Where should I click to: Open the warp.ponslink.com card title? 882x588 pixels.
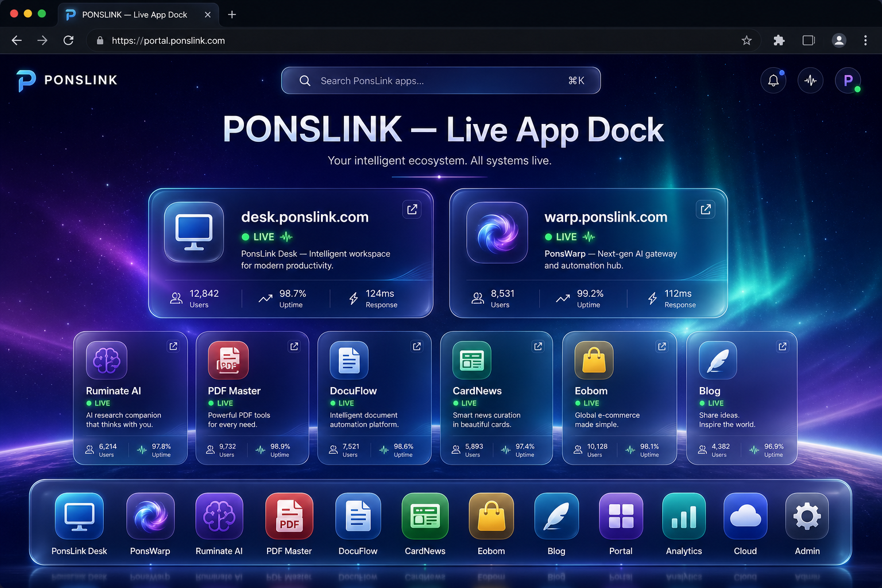click(x=606, y=217)
